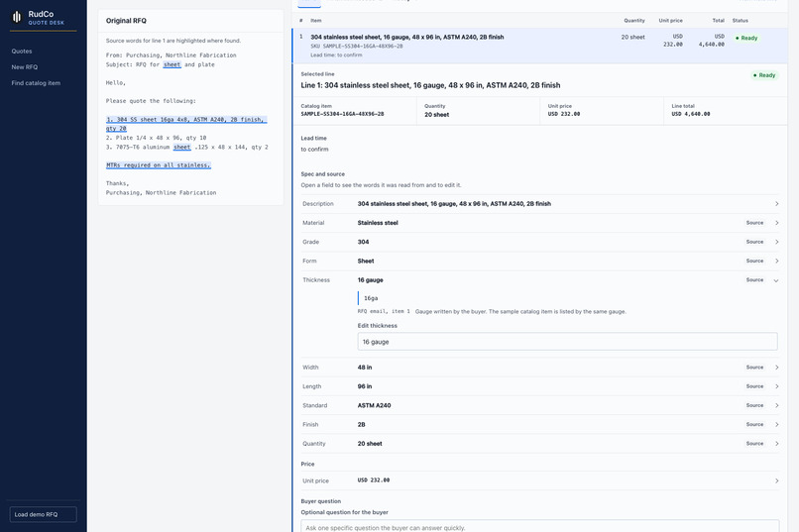Click Source badge on Finish row
This screenshot has height=532, width=799.
754,425
